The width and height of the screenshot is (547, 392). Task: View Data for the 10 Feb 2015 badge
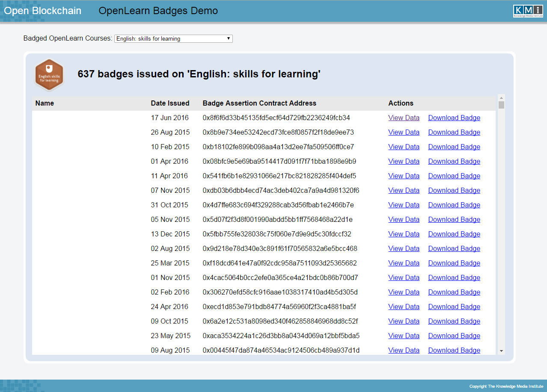point(404,147)
